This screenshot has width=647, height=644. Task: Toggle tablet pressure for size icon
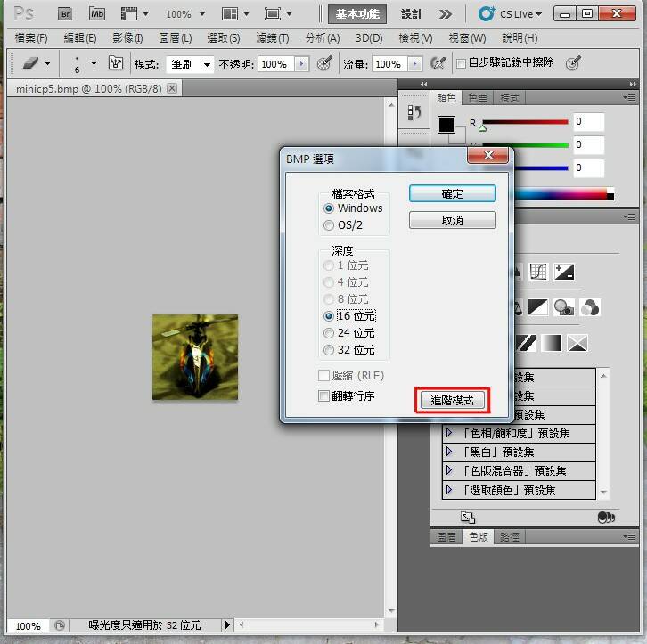tap(573, 63)
